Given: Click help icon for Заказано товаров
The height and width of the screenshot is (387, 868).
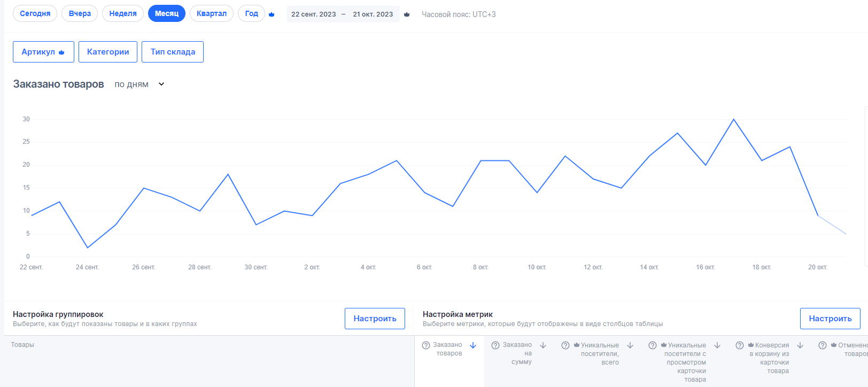Looking at the screenshot, I should pos(426,345).
